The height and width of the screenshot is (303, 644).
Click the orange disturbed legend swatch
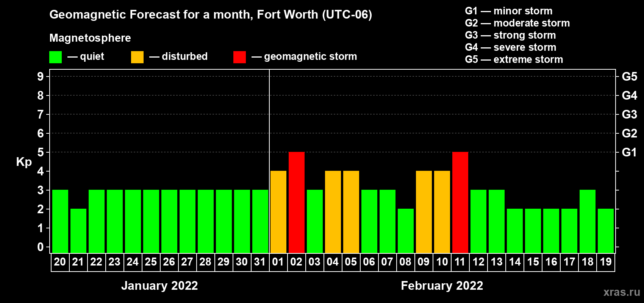pos(137,57)
